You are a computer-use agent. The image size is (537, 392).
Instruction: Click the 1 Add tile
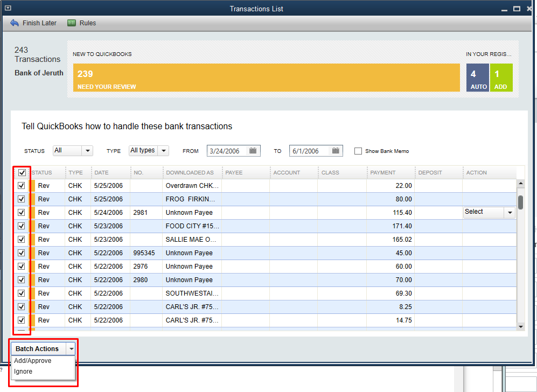[x=501, y=78]
